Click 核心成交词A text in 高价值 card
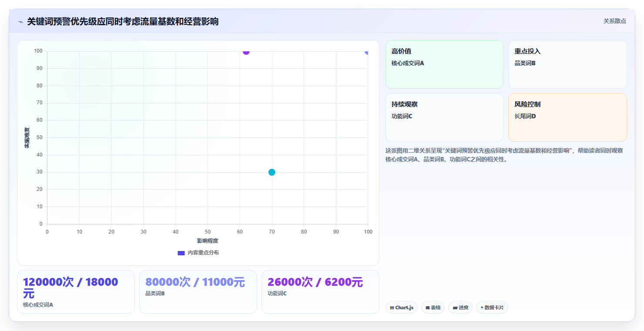Image resolution: width=644 pixels, height=331 pixels. (x=408, y=63)
